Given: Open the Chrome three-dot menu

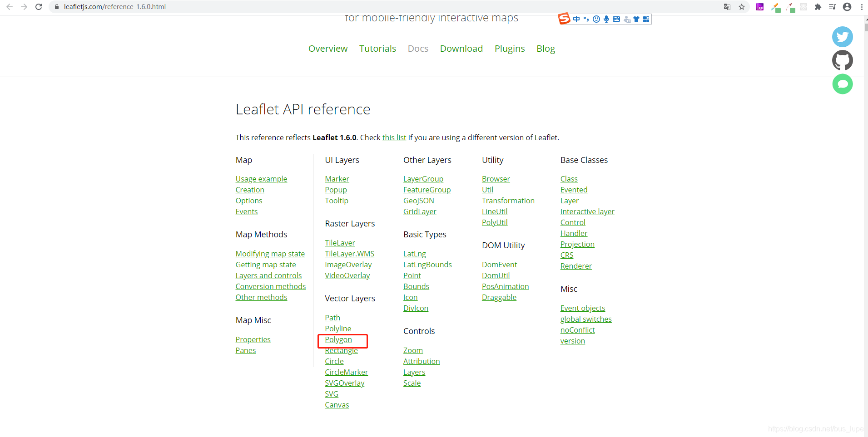Looking at the screenshot, I should 862,7.
